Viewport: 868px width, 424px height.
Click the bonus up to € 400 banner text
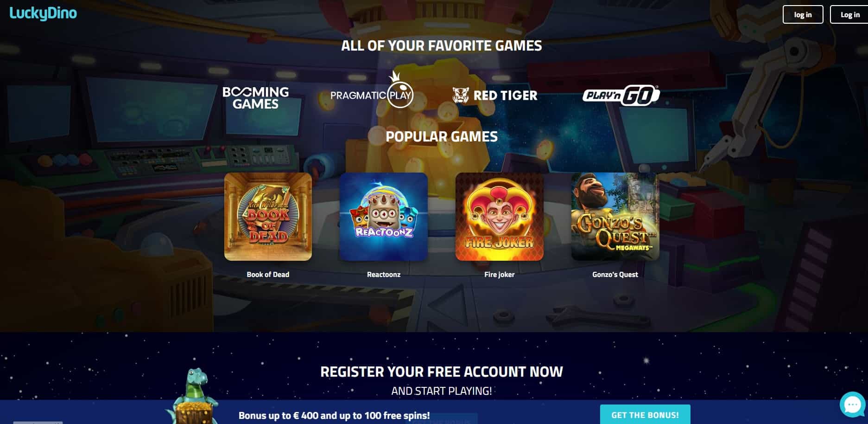(334, 416)
